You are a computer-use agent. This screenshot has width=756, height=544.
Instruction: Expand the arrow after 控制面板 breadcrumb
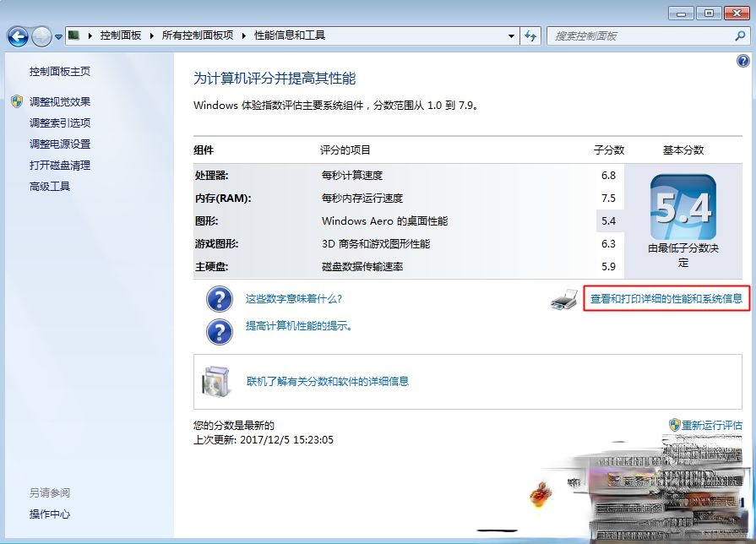point(151,35)
